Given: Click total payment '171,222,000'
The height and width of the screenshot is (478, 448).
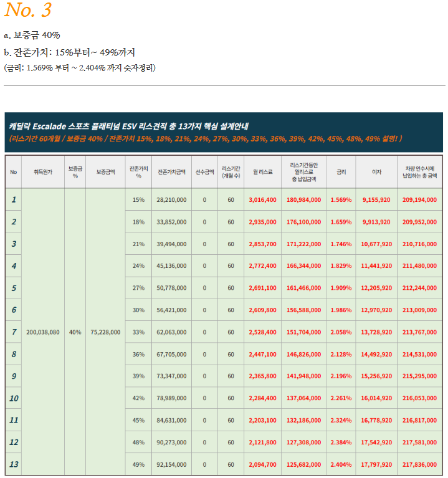Looking at the screenshot, I should [304, 244].
